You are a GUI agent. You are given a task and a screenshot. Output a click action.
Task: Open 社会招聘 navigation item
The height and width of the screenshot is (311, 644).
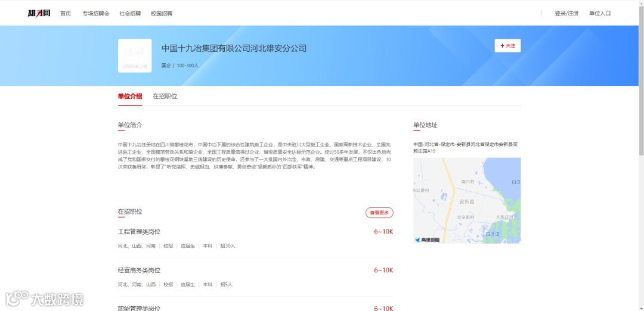click(130, 14)
